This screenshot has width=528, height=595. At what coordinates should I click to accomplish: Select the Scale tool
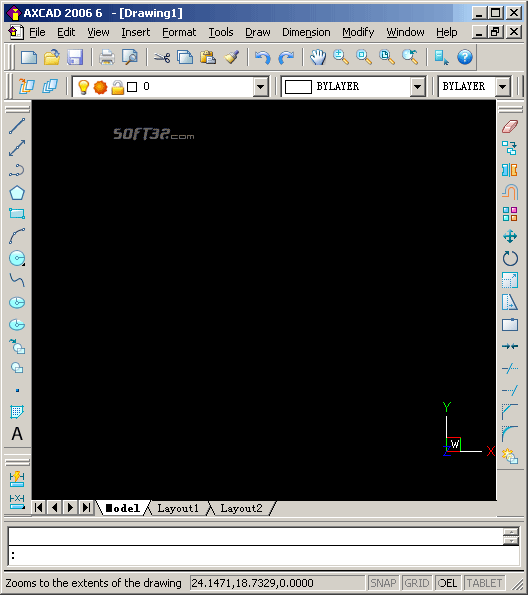(510, 280)
